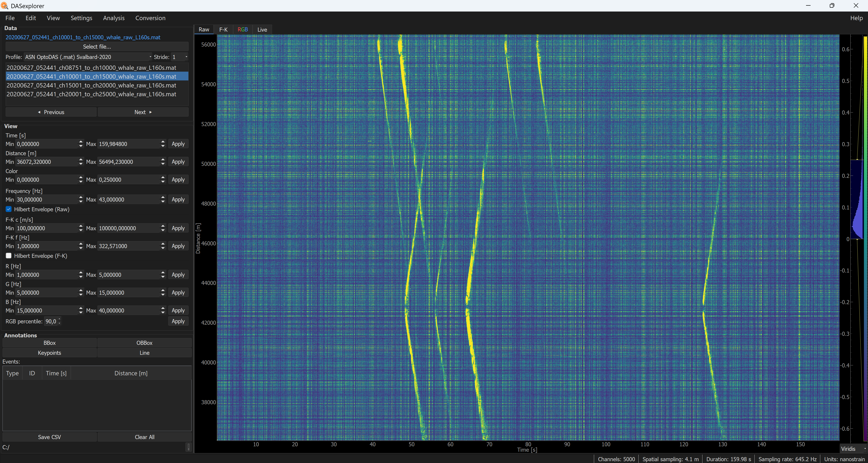This screenshot has height=463, width=868.
Task: Click the Frequency Min input field
Action: 47,199
